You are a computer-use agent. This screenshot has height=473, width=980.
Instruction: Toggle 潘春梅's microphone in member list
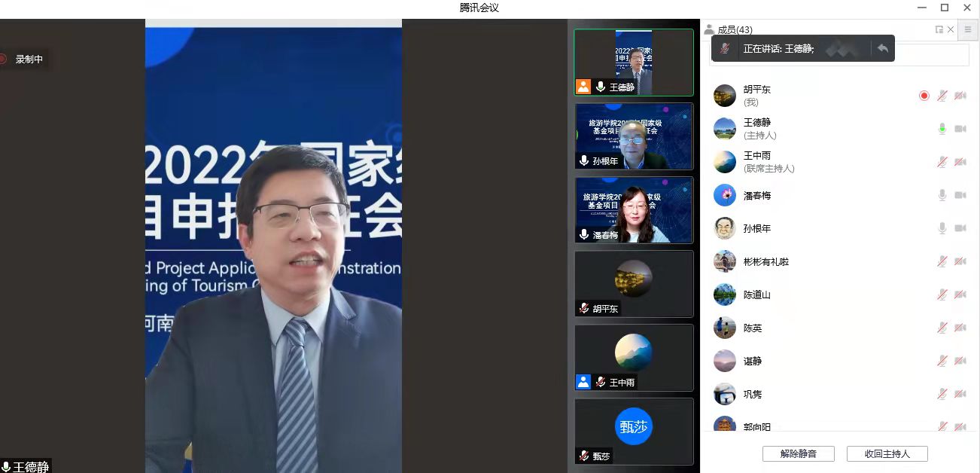[942, 195]
